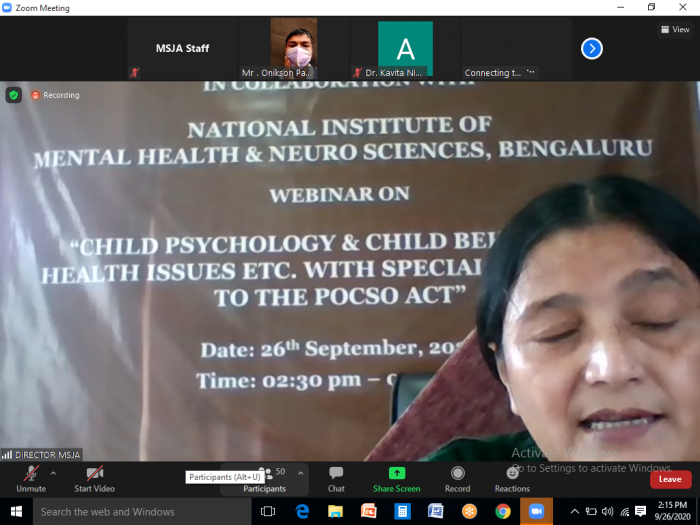This screenshot has height=525, width=700.
Task: Expand audio options arrow beside Unmute
Action: 53,473
